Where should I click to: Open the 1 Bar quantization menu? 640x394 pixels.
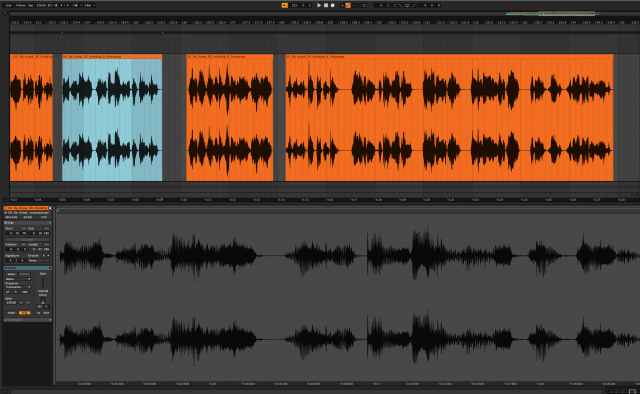89,5
